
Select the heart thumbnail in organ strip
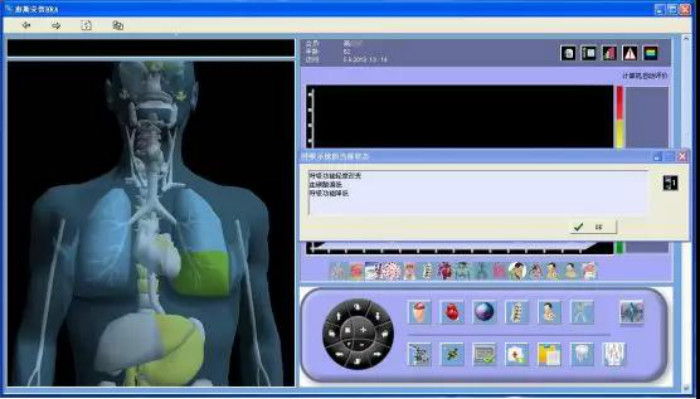445,271
